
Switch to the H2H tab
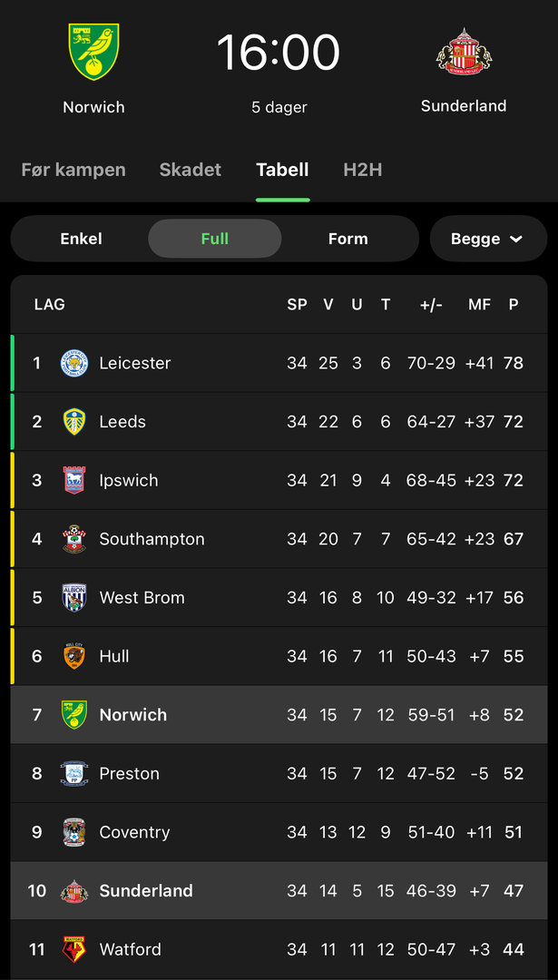coord(362,170)
